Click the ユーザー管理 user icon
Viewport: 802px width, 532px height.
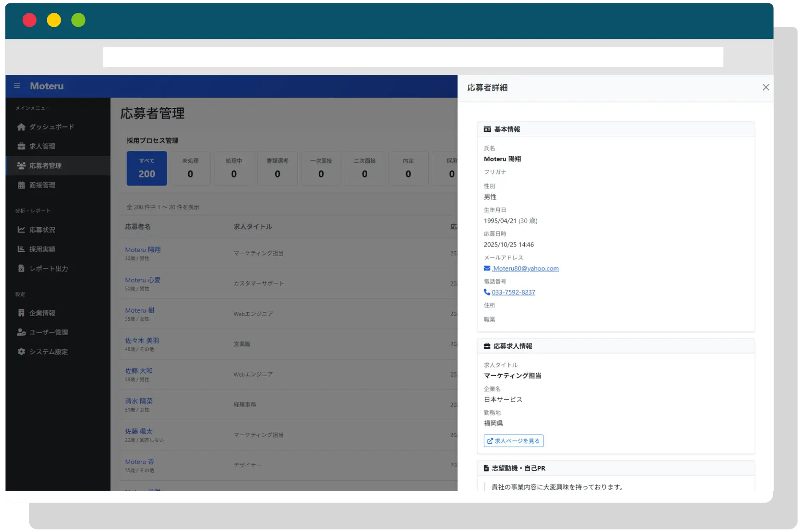21,332
